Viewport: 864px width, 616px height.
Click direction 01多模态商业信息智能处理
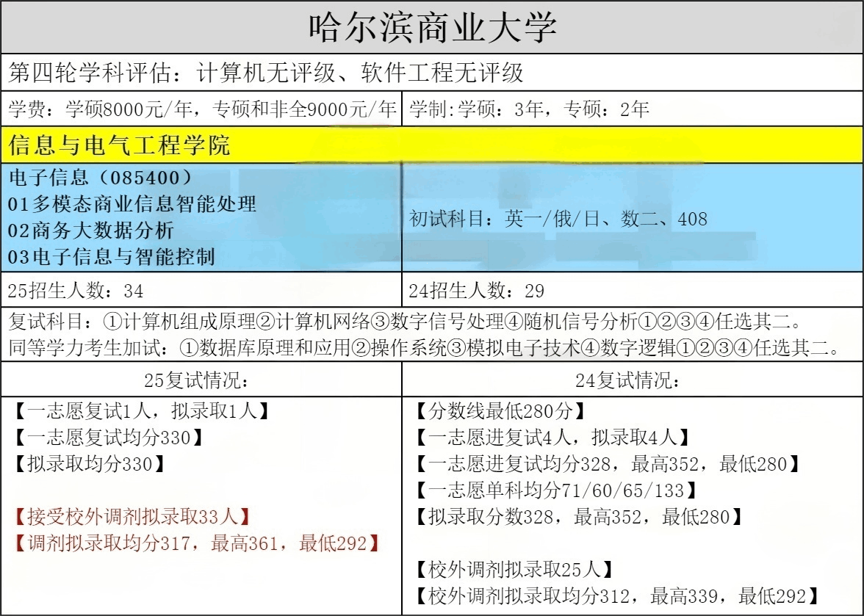click(x=132, y=203)
